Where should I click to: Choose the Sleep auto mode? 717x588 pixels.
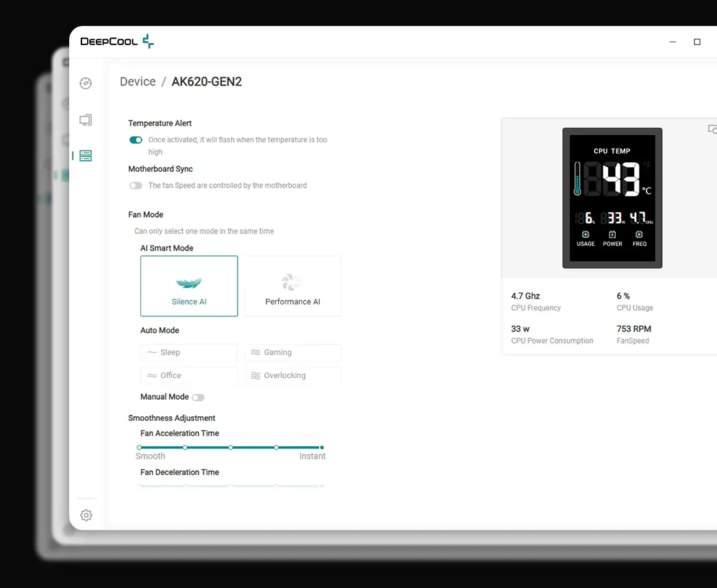pos(189,353)
